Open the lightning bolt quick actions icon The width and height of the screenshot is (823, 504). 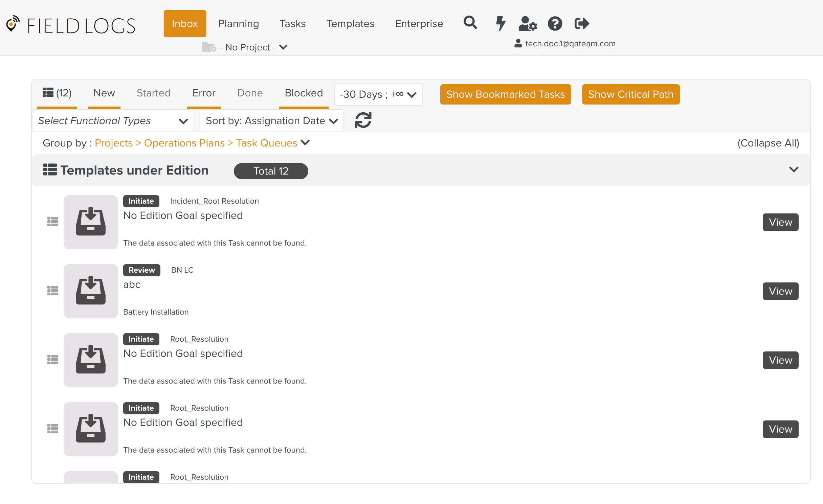[500, 23]
